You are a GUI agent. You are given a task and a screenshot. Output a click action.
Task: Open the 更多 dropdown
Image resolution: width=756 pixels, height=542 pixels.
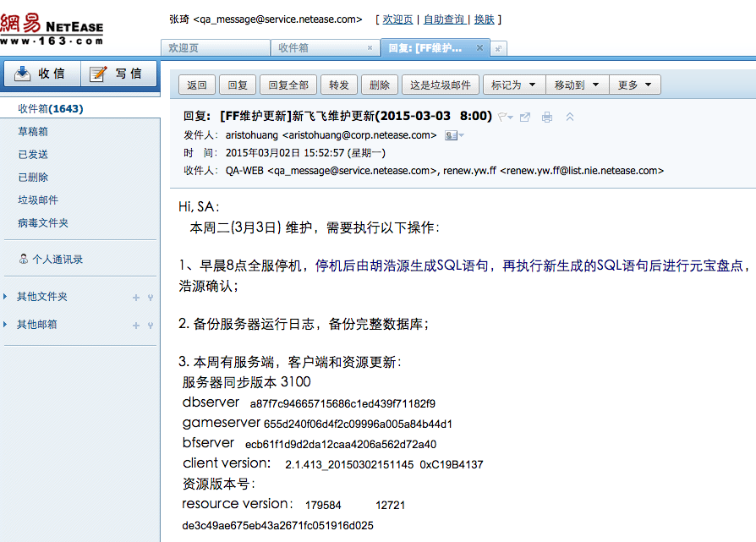(x=635, y=85)
